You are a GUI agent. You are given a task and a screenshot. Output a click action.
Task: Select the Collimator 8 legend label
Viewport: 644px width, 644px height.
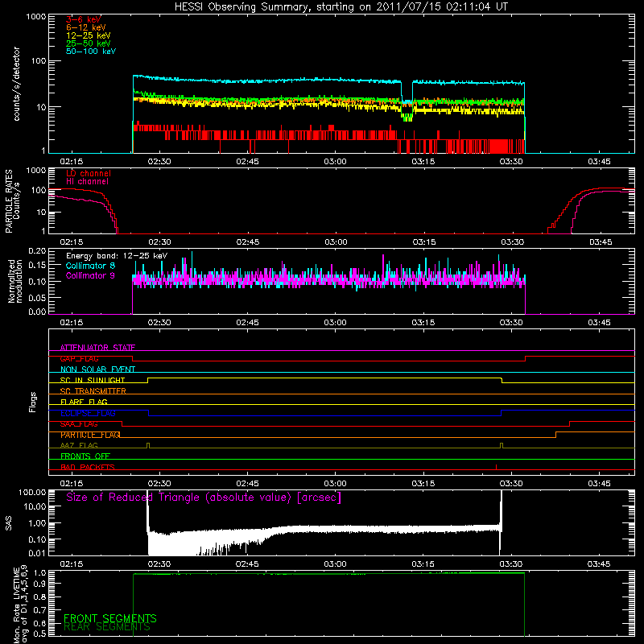click(x=90, y=266)
